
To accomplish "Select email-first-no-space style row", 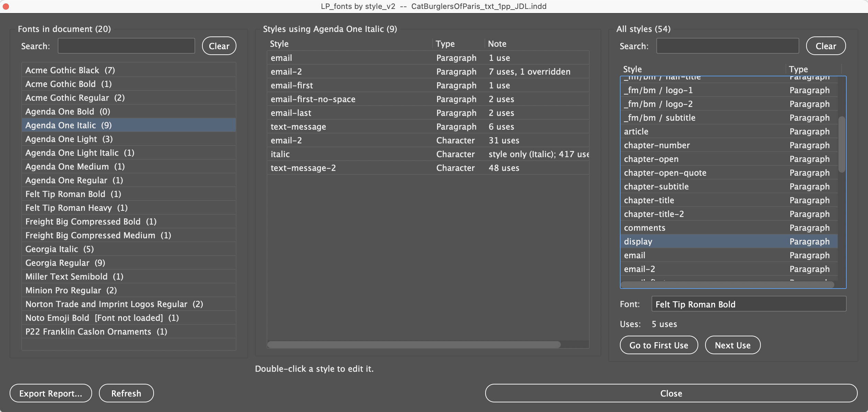I will tap(428, 99).
